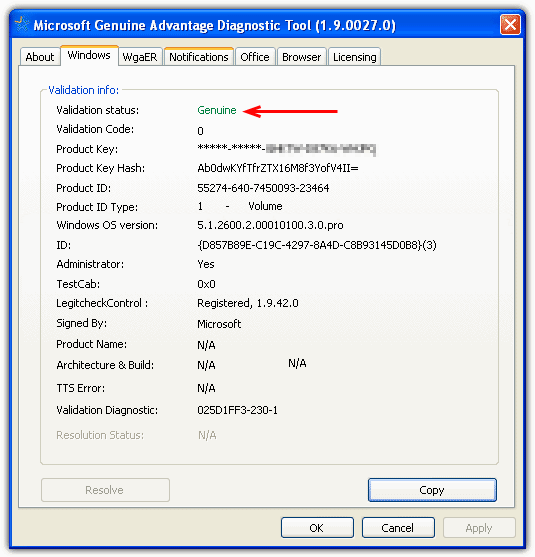Screen dimensions: 535x557
Task: Click the star icon in title bar
Action: click(x=22, y=25)
